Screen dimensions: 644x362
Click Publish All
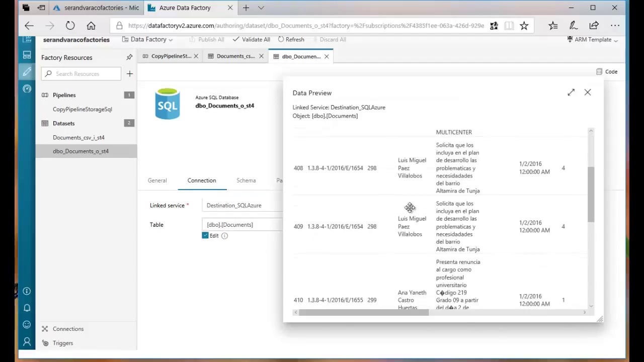pos(206,39)
